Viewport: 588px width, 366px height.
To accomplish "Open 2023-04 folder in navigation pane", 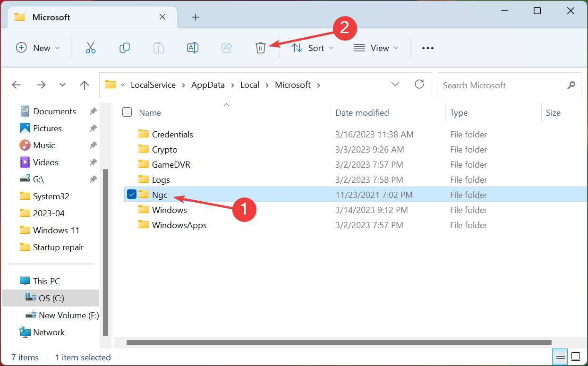I will point(49,213).
